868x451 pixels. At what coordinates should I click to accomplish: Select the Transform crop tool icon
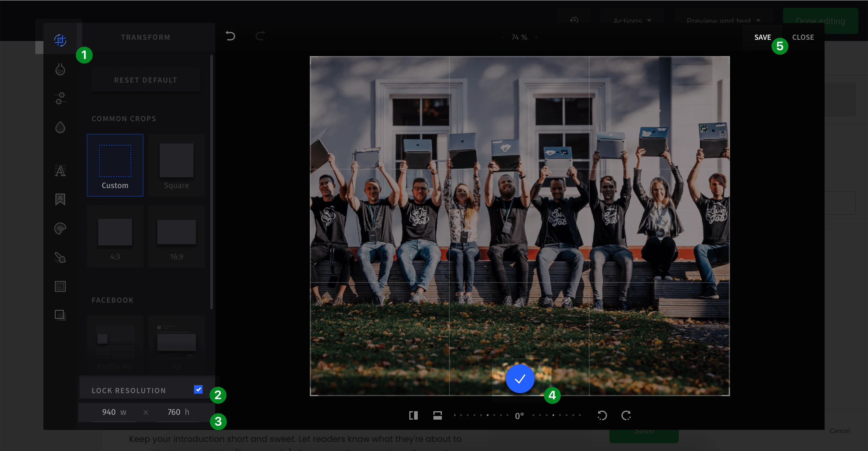point(60,40)
